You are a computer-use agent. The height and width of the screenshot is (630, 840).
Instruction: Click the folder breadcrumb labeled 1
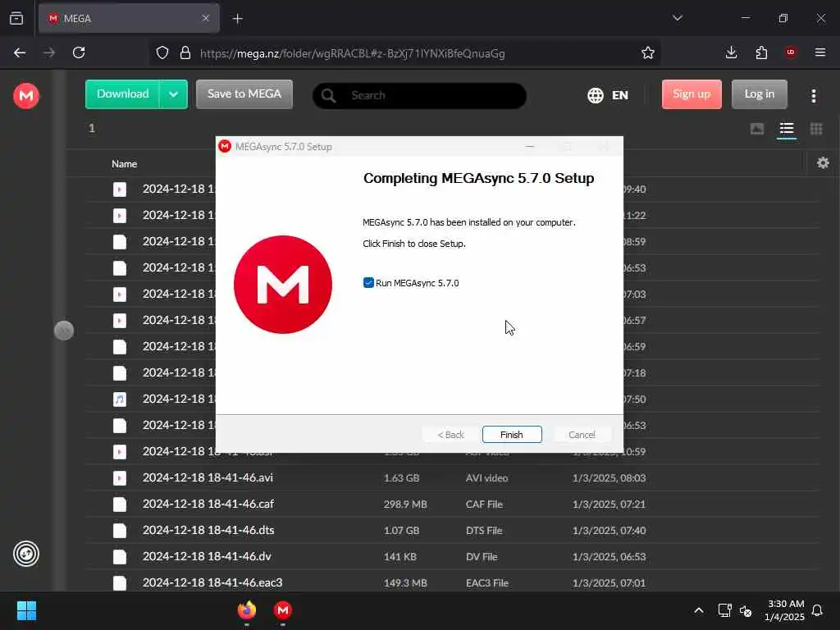tap(92, 128)
